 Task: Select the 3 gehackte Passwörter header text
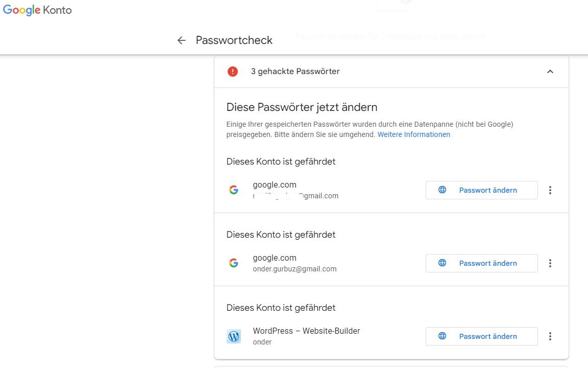pos(295,72)
